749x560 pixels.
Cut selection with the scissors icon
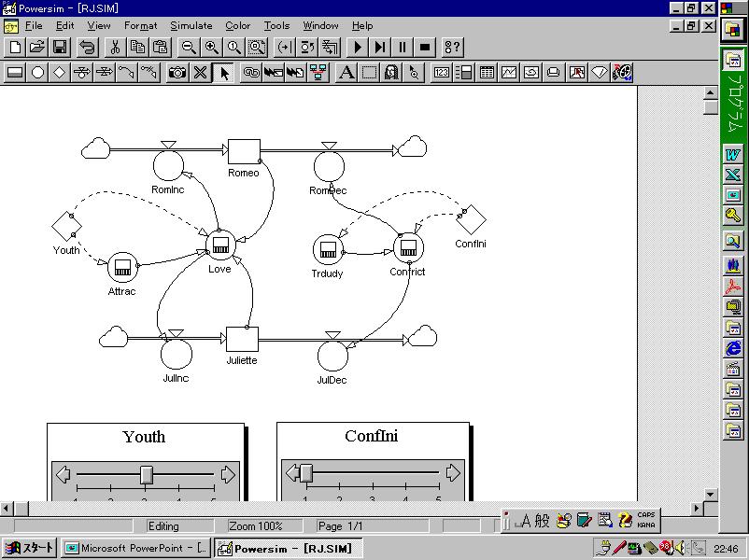[115, 48]
